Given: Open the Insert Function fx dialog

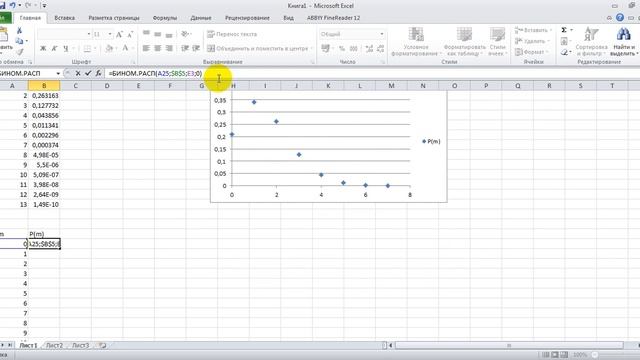Looking at the screenshot, I should pyautogui.click(x=98, y=73).
